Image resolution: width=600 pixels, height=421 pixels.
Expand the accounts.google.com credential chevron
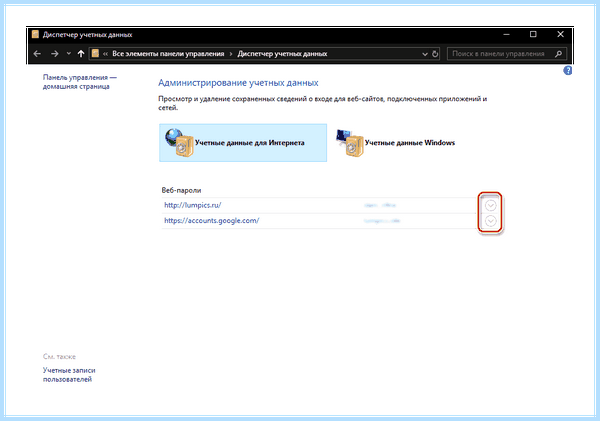(491, 221)
